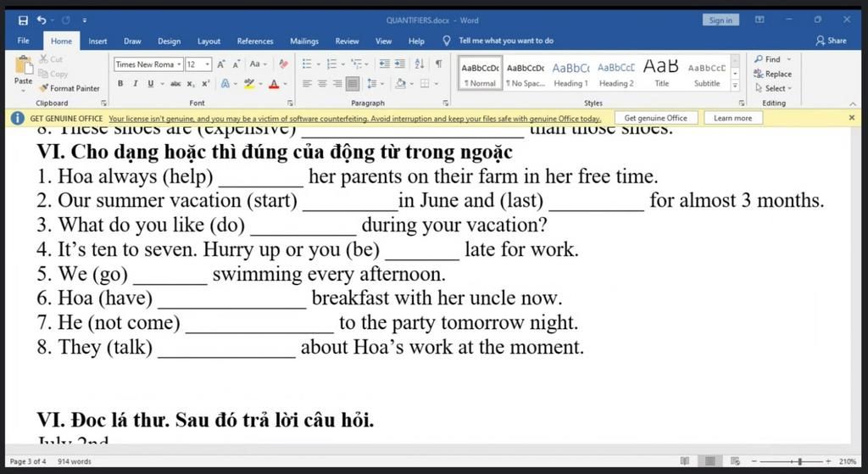Toggle Italic formatting

(x=135, y=84)
